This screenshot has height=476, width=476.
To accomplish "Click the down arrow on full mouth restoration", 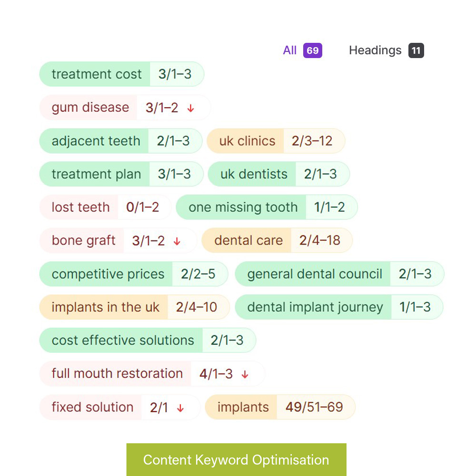I will [x=245, y=375].
